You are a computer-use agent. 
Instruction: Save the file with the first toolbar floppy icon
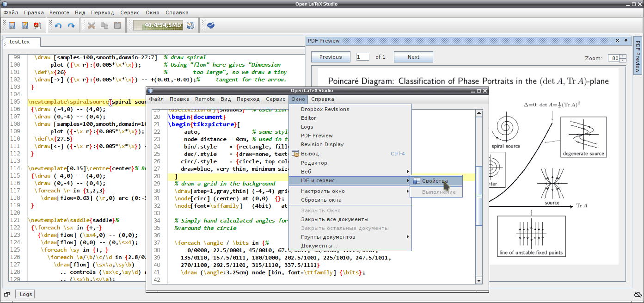click(x=12, y=25)
